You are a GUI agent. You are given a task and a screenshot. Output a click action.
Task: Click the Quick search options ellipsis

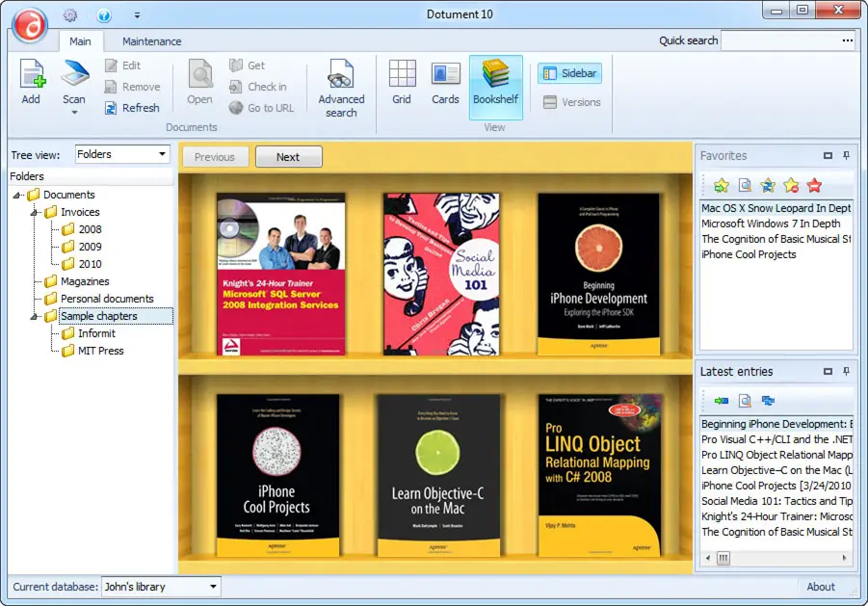(848, 40)
